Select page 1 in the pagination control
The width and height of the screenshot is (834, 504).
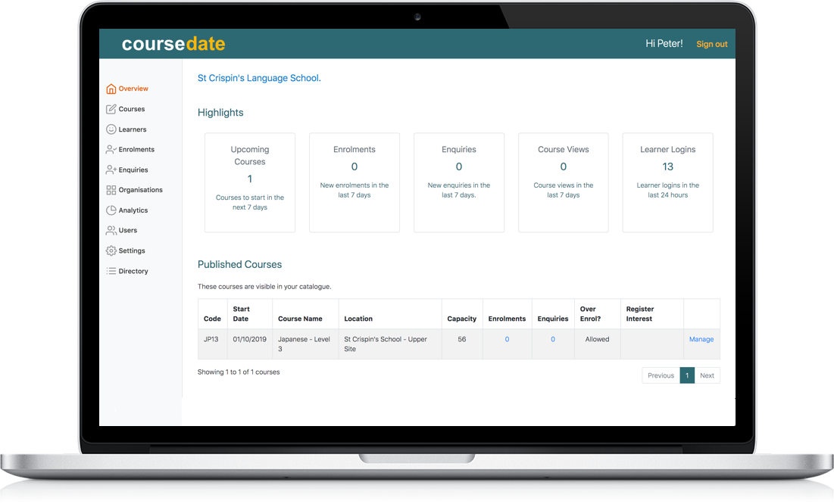(687, 375)
